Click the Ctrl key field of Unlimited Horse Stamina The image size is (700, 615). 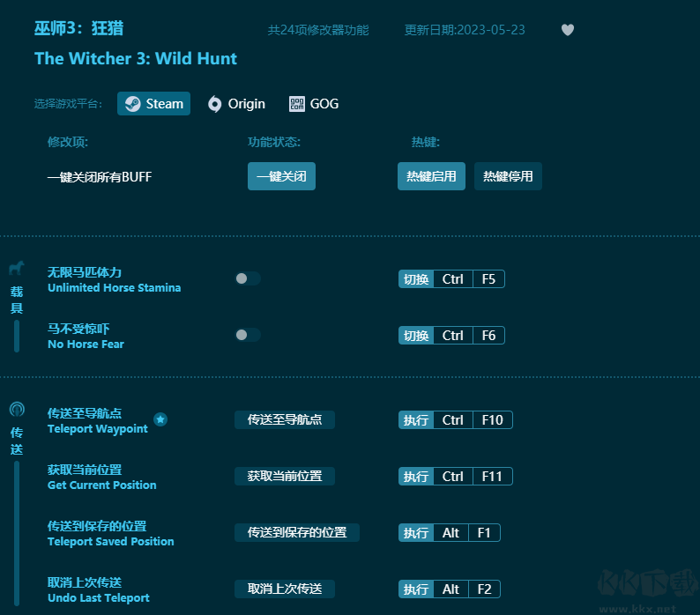(452, 279)
